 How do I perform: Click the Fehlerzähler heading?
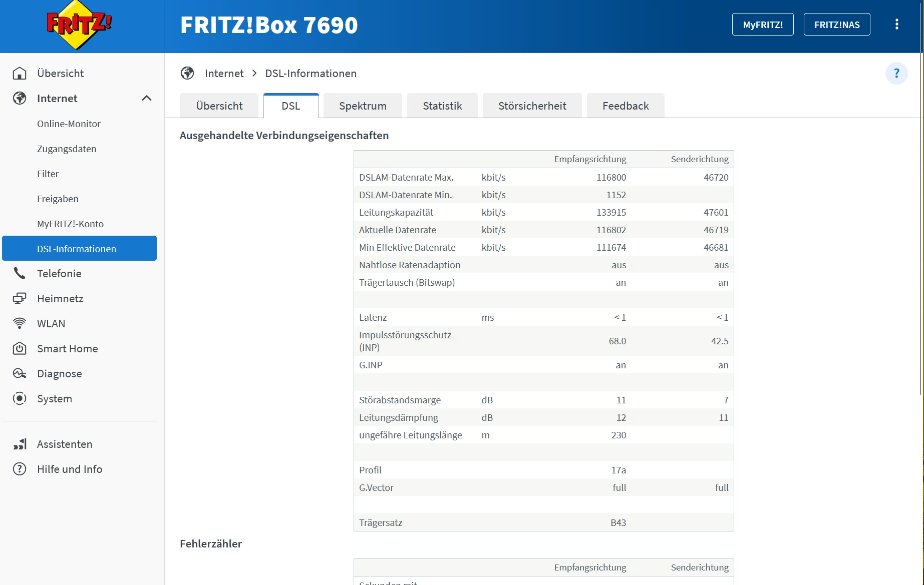(x=211, y=544)
